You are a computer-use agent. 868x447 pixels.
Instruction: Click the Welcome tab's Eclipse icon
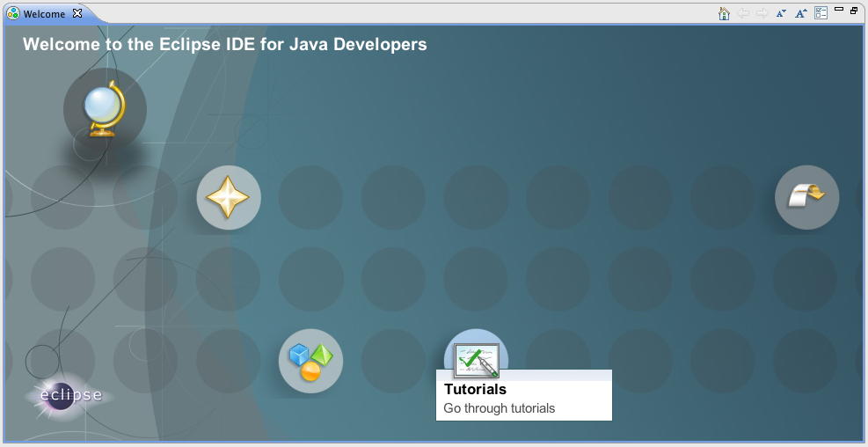pos(13,14)
